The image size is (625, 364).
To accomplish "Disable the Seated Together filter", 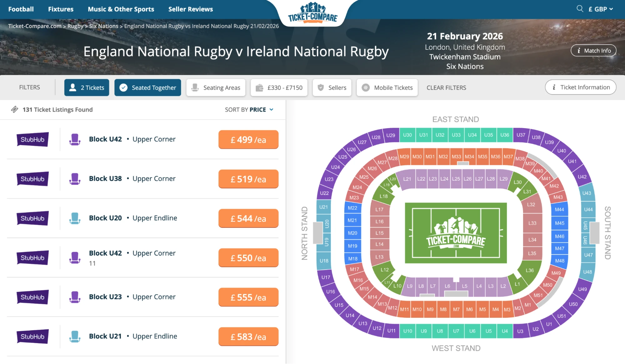I will coord(148,87).
